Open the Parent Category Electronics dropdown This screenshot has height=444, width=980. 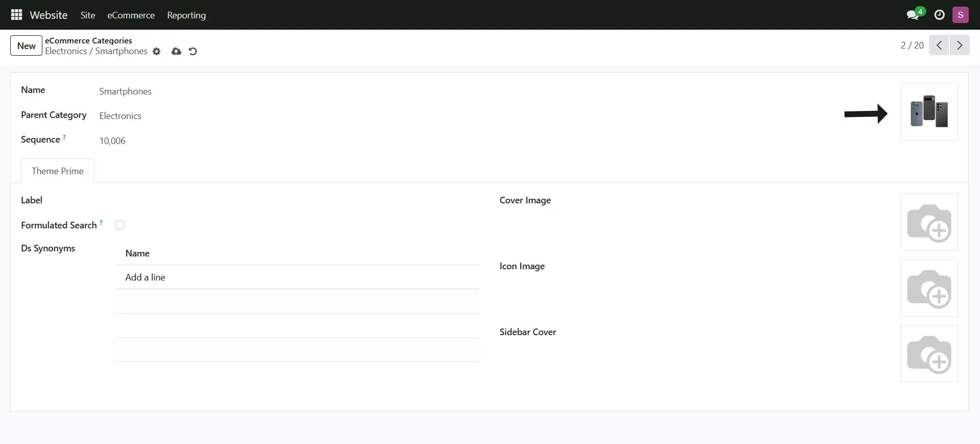click(120, 116)
